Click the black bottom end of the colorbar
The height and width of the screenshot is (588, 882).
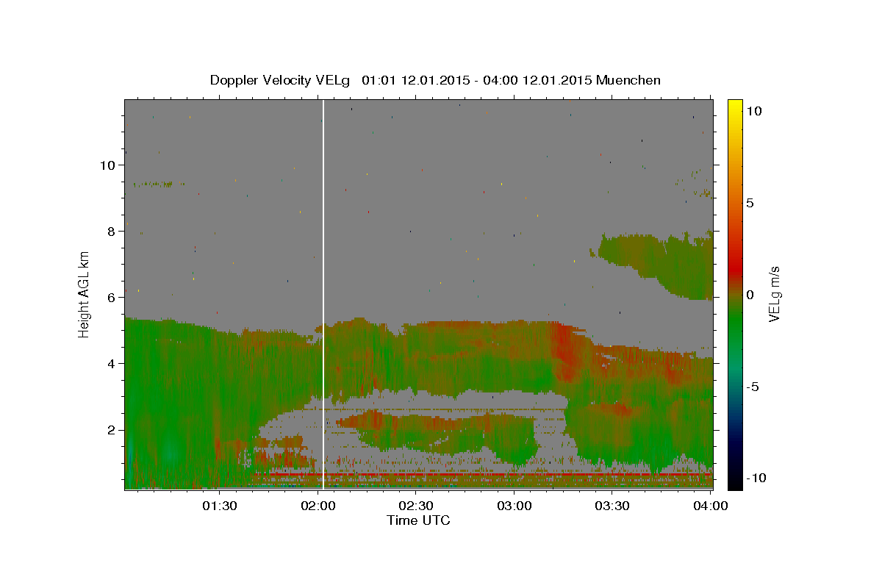click(735, 481)
